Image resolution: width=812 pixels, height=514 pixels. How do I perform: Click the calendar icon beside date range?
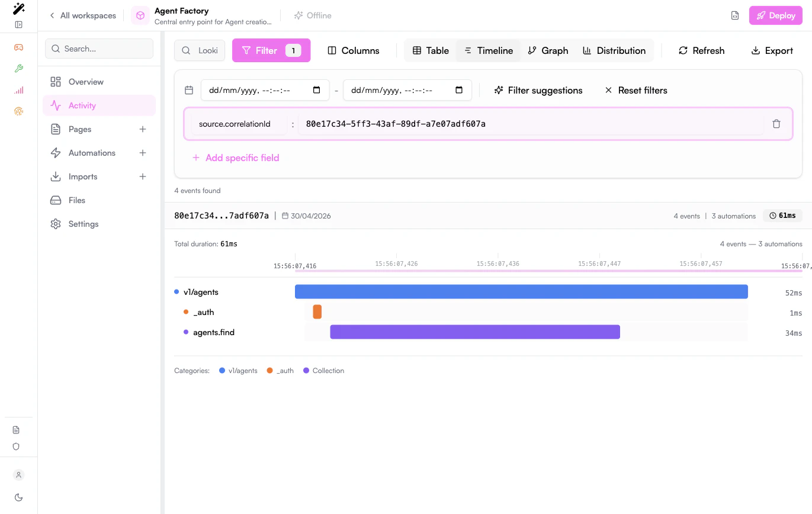point(189,90)
